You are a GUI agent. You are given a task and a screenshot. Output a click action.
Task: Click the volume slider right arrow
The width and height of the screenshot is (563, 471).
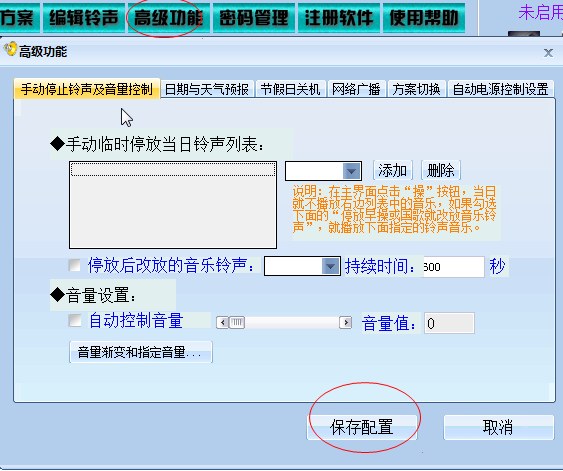pyautogui.click(x=345, y=322)
